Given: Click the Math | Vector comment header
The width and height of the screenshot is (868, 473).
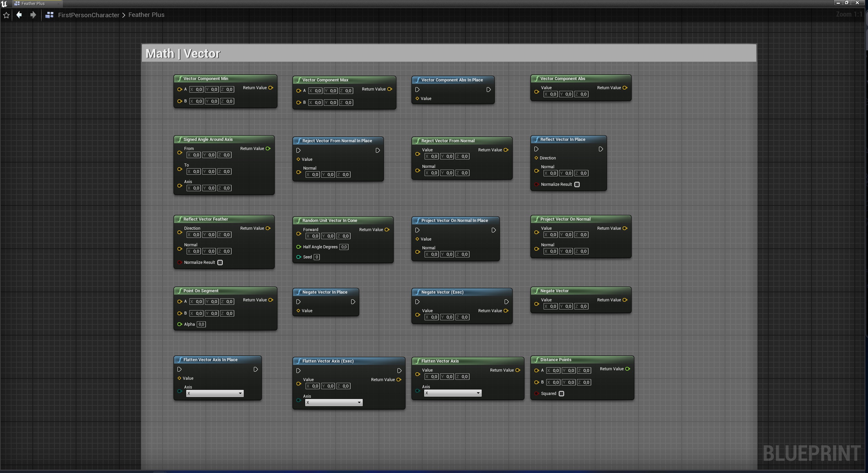Looking at the screenshot, I should [x=449, y=53].
